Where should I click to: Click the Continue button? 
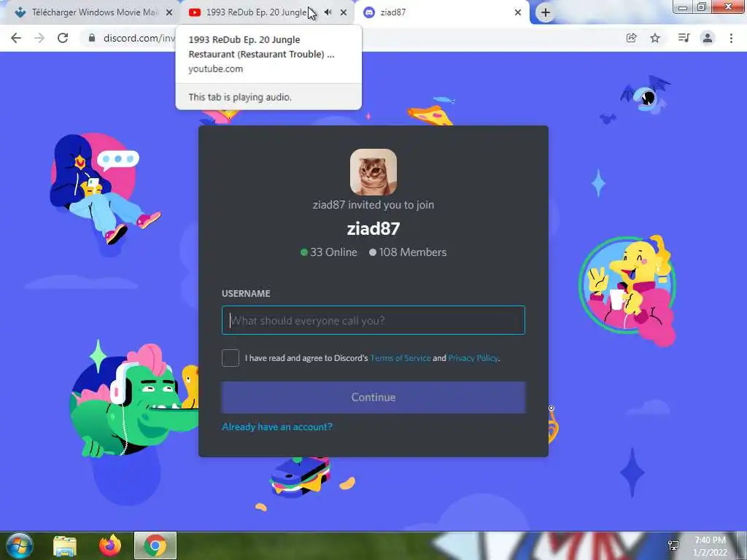coord(373,397)
